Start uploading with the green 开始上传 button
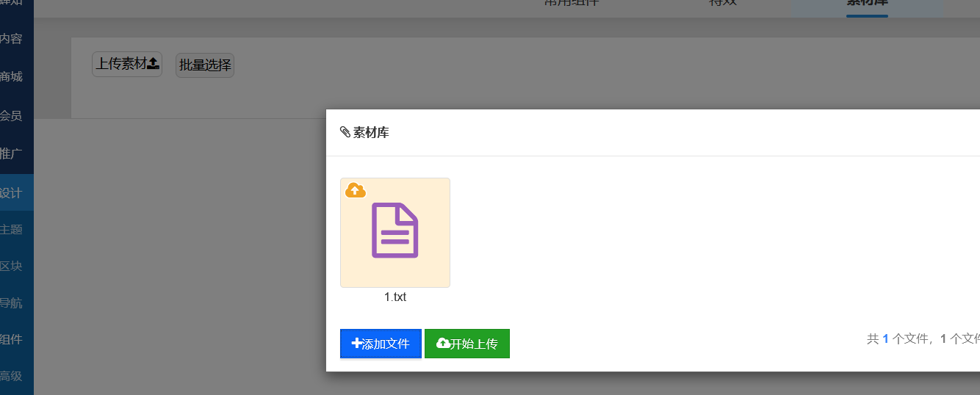The width and height of the screenshot is (980, 395). (x=467, y=344)
